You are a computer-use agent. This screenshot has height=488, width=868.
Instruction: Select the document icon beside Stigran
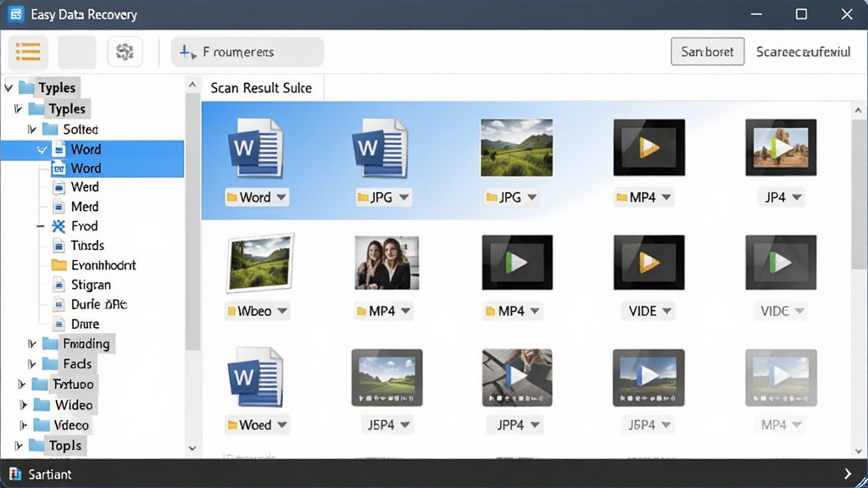[58, 285]
